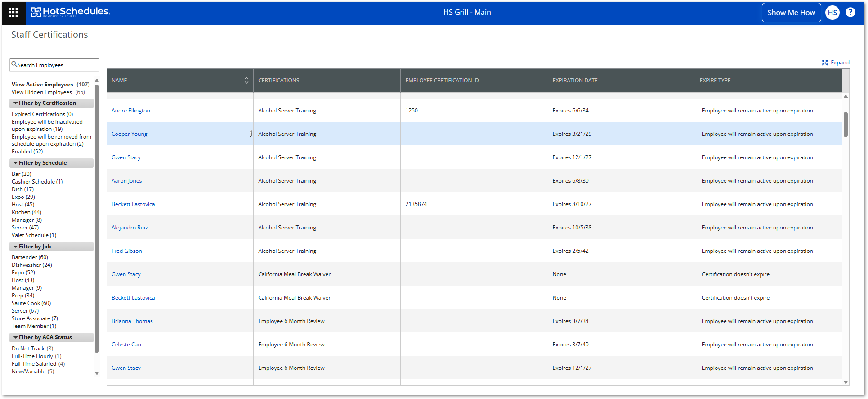Filter schedule by Kitchen (44)
868x399 pixels.
27,212
